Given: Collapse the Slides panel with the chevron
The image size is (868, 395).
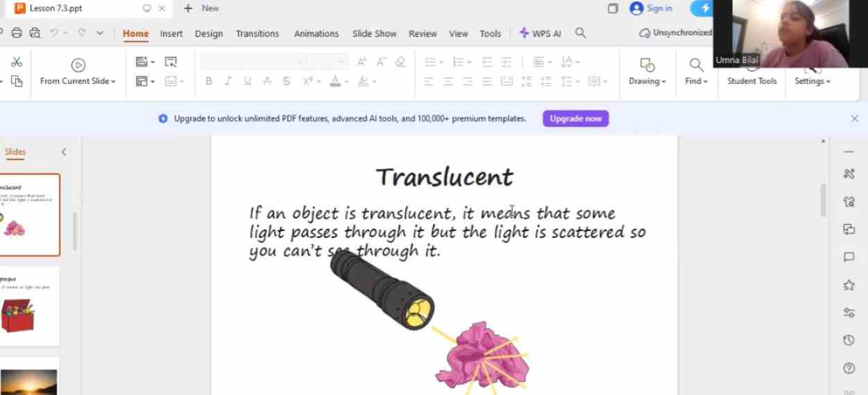Looking at the screenshot, I should pyautogui.click(x=64, y=152).
